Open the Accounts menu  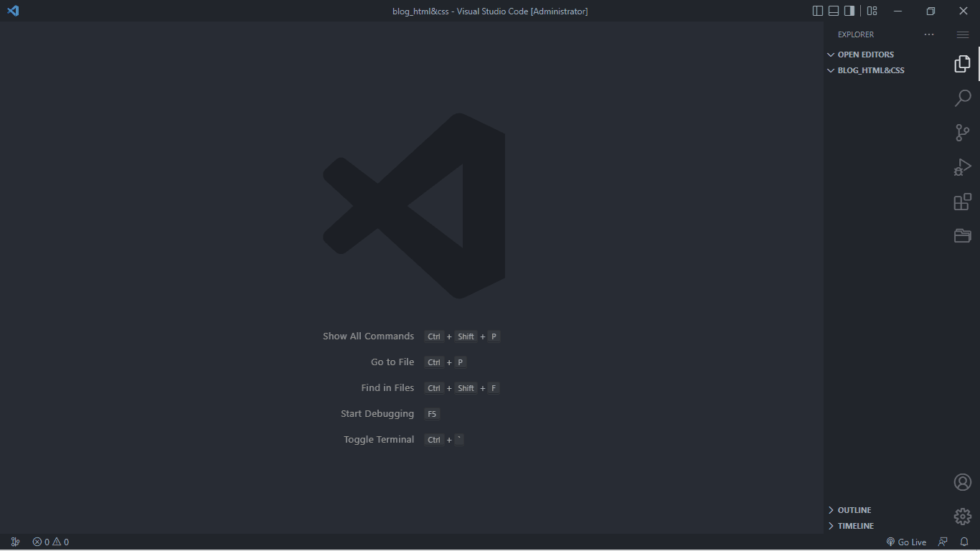(x=963, y=482)
